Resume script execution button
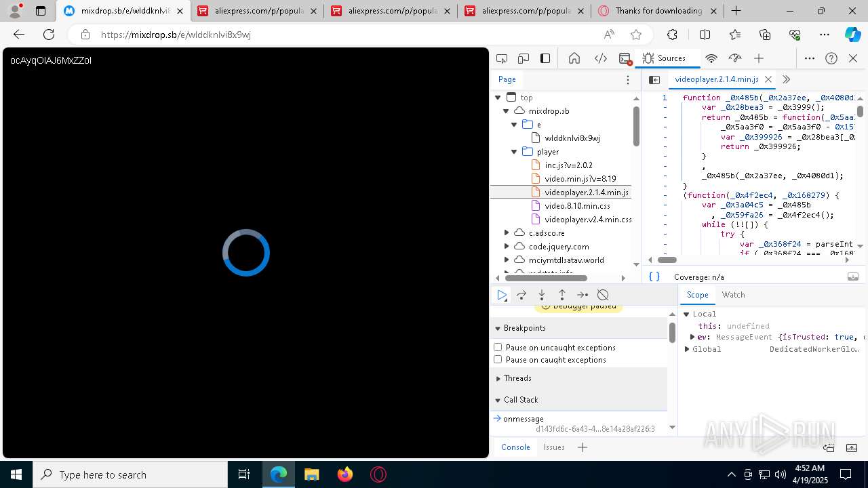Image resolution: width=868 pixels, height=488 pixels. (x=502, y=295)
